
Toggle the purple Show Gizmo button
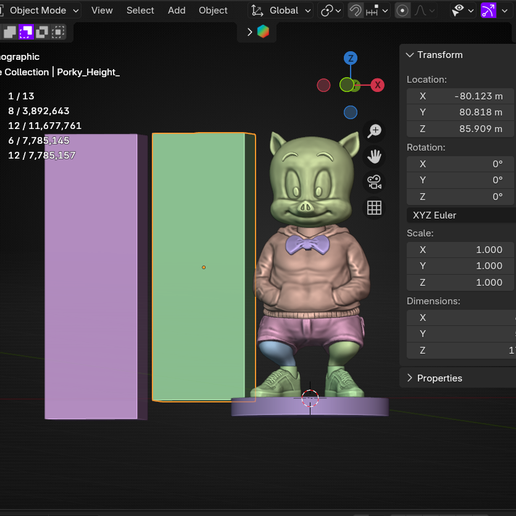pos(488,11)
